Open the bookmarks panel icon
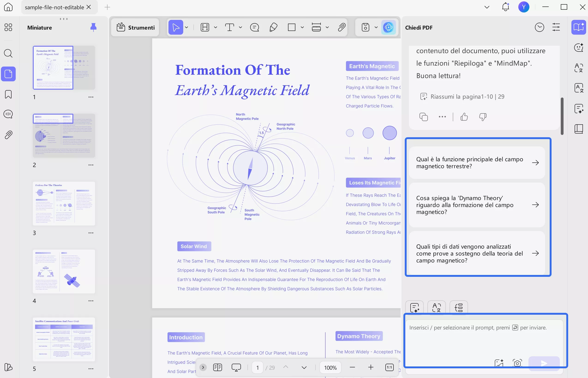 coord(8,94)
